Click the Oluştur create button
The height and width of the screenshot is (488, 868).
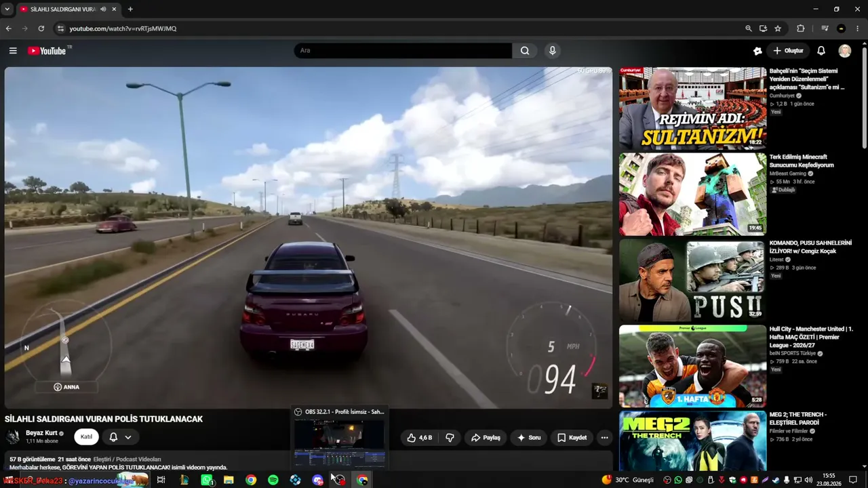pyautogui.click(x=788, y=51)
